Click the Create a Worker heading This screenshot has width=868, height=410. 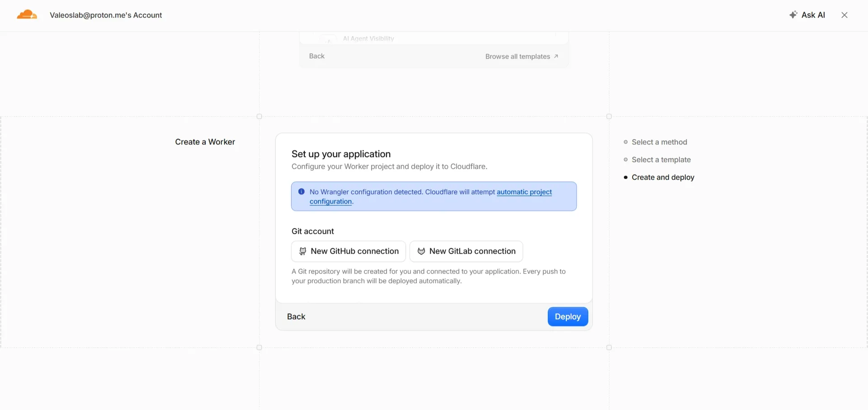click(x=205, y=142)
